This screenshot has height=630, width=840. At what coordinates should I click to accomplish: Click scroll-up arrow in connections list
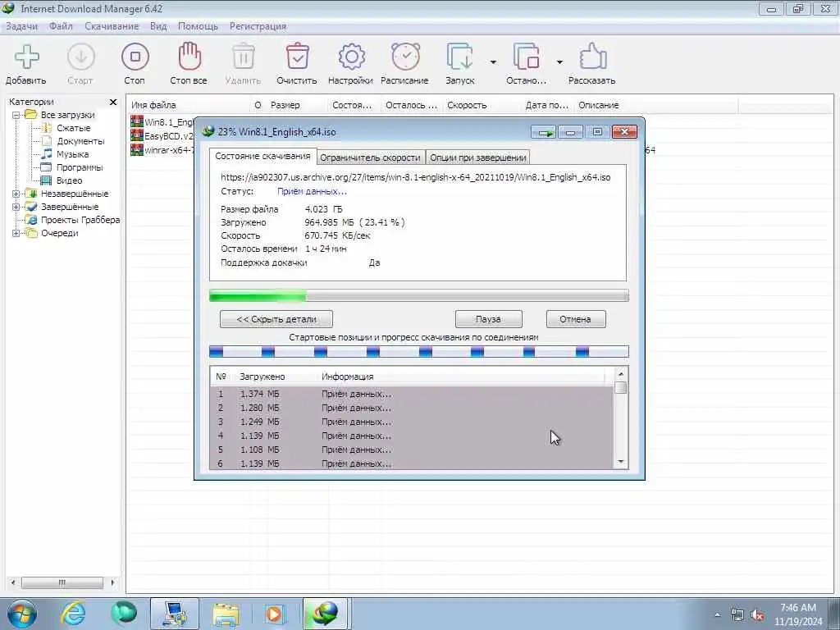[x=621, y=374]
